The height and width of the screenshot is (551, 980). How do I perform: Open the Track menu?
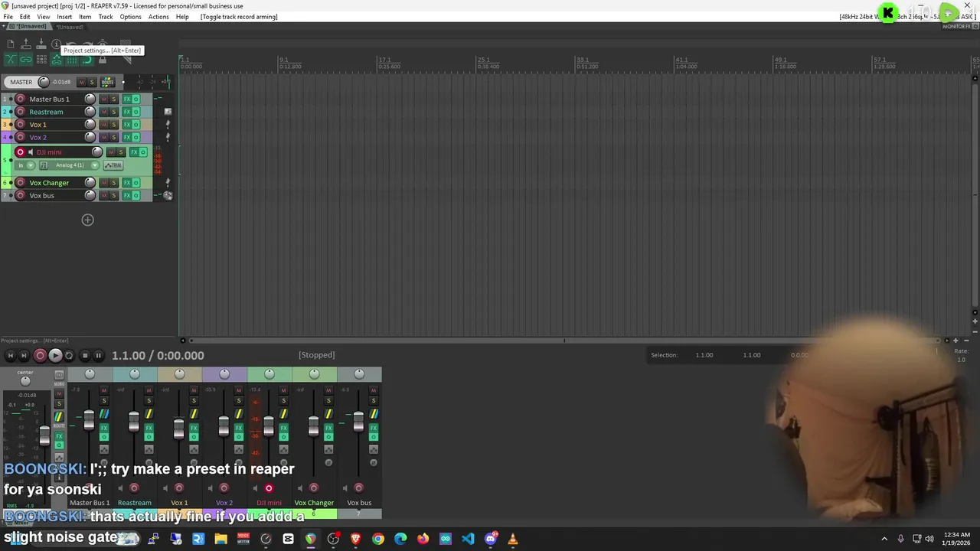pyautogui.click(x=106, y=17)
